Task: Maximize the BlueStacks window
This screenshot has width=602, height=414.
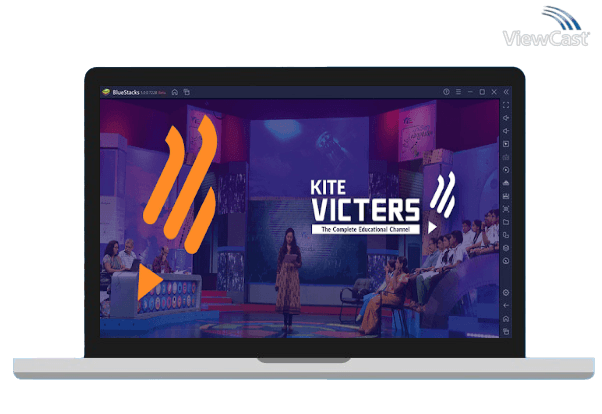Action: tap(482, 92)
